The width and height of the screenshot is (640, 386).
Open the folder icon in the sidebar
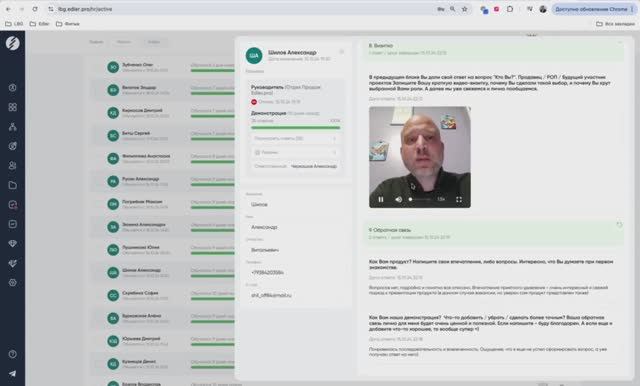point(13,185)
